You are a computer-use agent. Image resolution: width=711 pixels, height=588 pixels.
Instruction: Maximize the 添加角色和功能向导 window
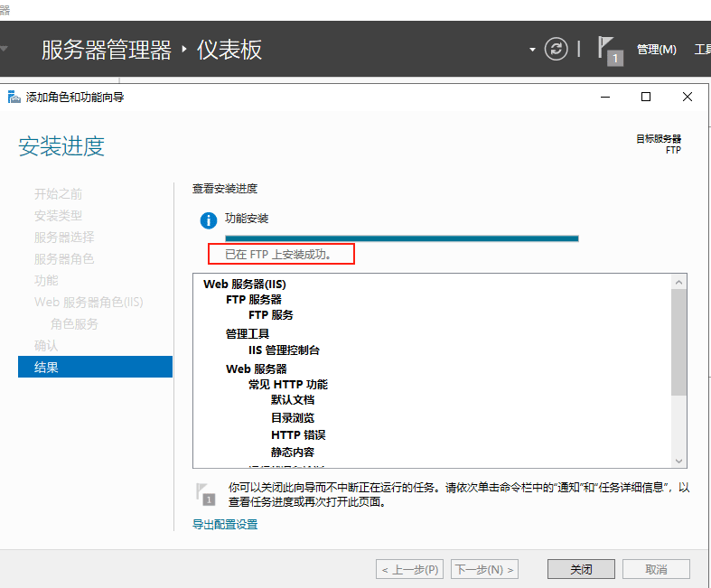(645, 97)
